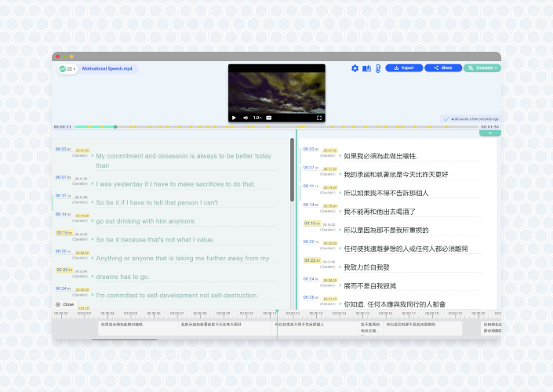Screen dimensions: 553x392
Task: Open the app logo sidebar menu
Action: (67, 69)
